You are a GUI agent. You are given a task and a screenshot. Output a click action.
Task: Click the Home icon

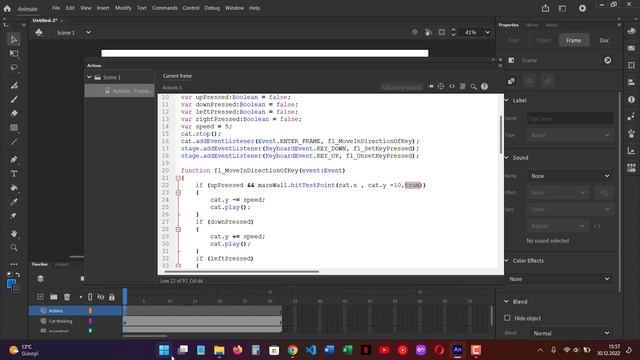point(7,8)
